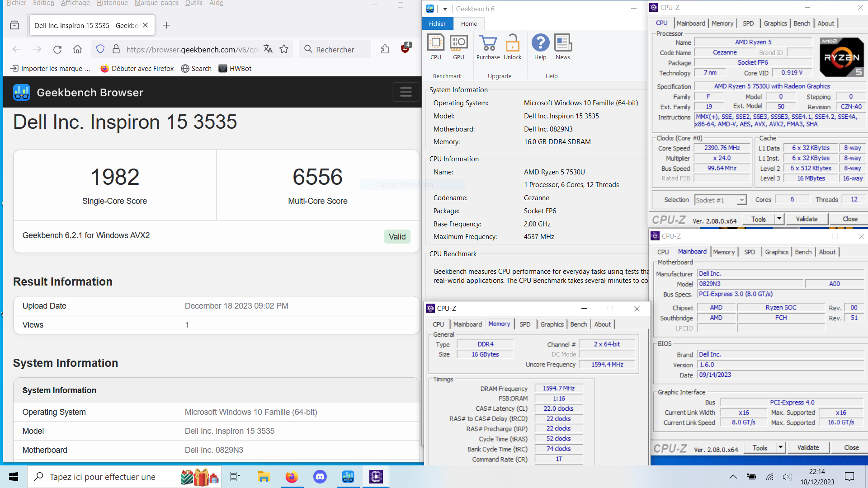
Task: Open SPD tab in top CPU-Z window
Action: (x=748, y=23)
